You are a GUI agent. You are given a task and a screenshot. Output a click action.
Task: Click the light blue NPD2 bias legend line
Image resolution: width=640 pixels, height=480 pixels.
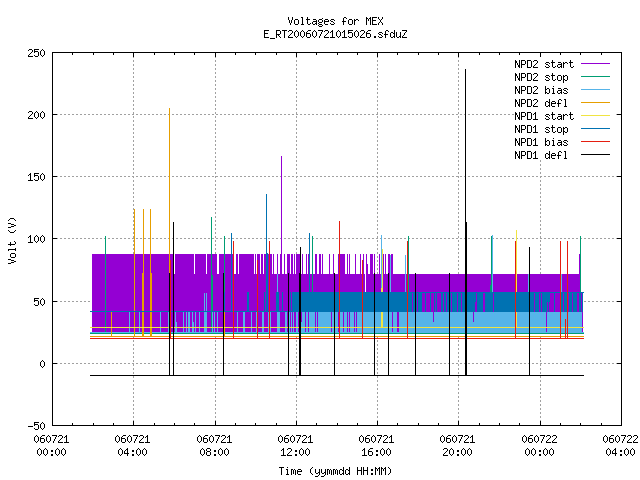pyautogui.click(x=595, y=89)
